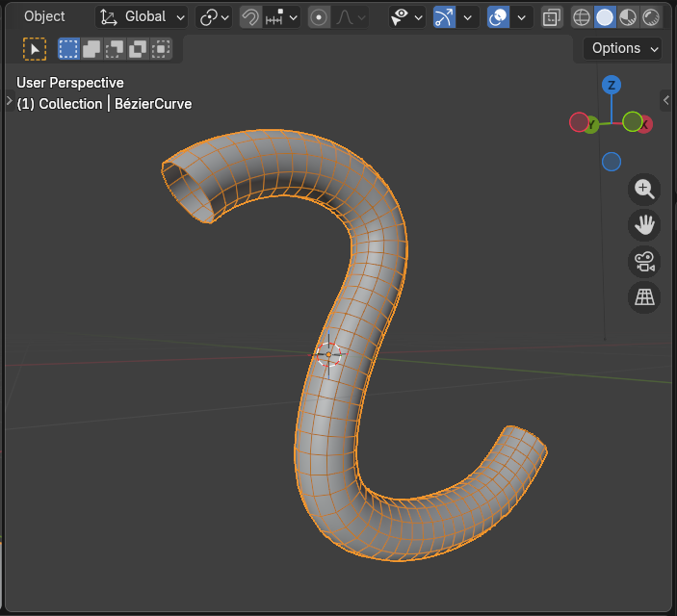This screenshot has width=677, height=616.
Task: Select the tweak cursor tool icon
Action: point(34,49)
